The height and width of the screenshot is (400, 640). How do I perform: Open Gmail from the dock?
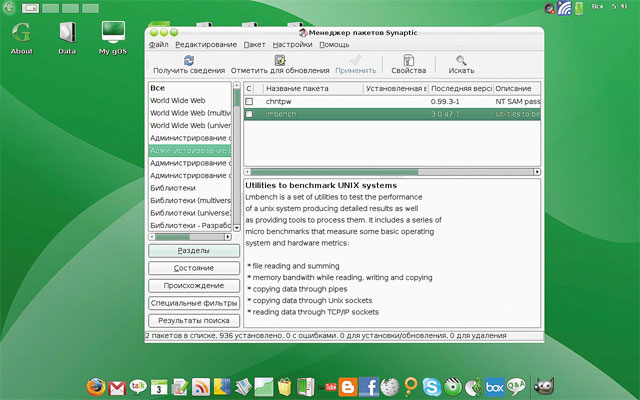(x=117, y=388)
